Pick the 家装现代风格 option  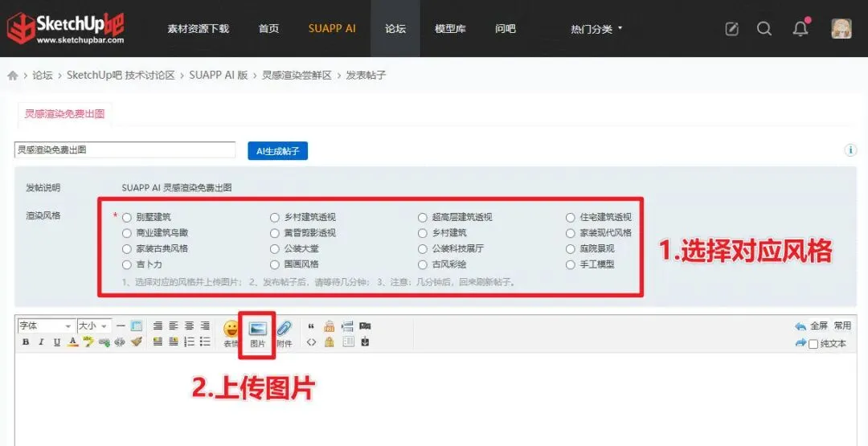(x=570, y=233)
